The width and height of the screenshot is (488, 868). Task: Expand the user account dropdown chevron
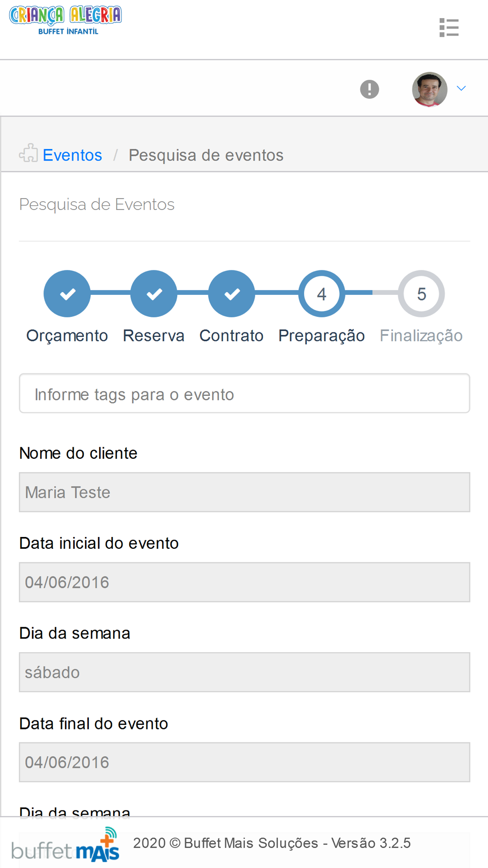(461, 88)
